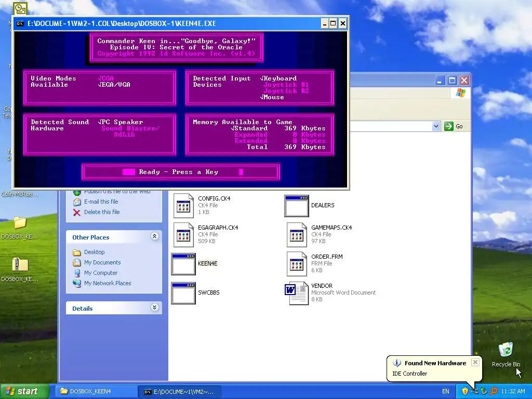Select the DOSBOX_KE folder icon on desktop
This screenshot has width=532, height=399.
click(x=20, y=222)
